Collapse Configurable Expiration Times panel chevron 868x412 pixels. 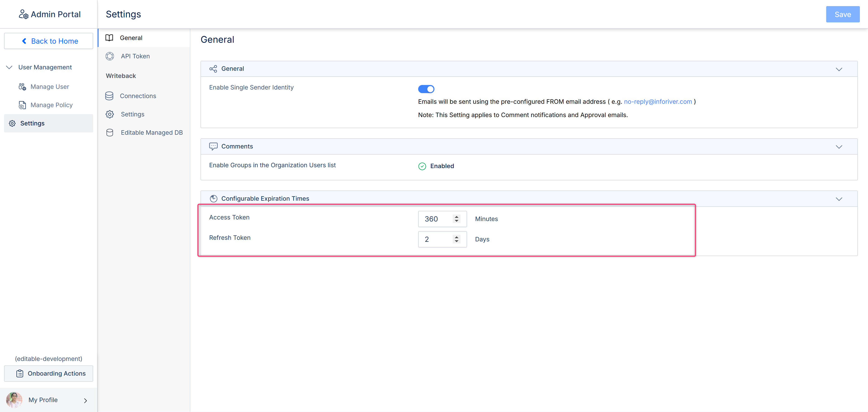point(839,199)
